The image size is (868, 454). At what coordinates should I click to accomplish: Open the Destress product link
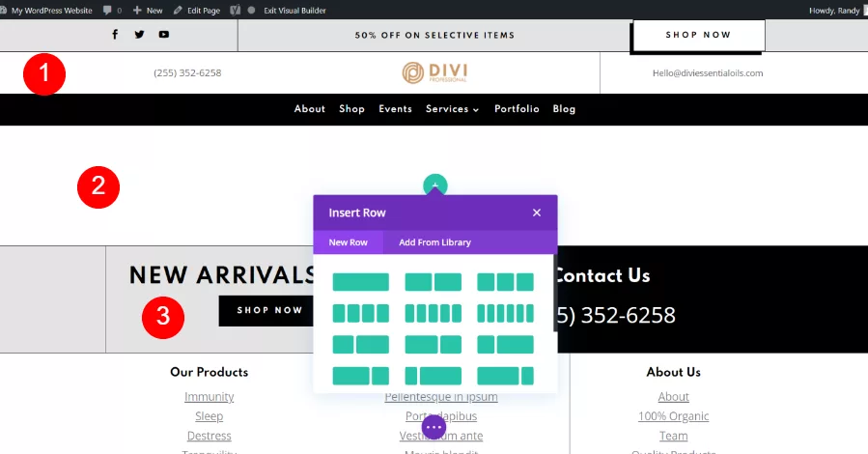[210, 436]
